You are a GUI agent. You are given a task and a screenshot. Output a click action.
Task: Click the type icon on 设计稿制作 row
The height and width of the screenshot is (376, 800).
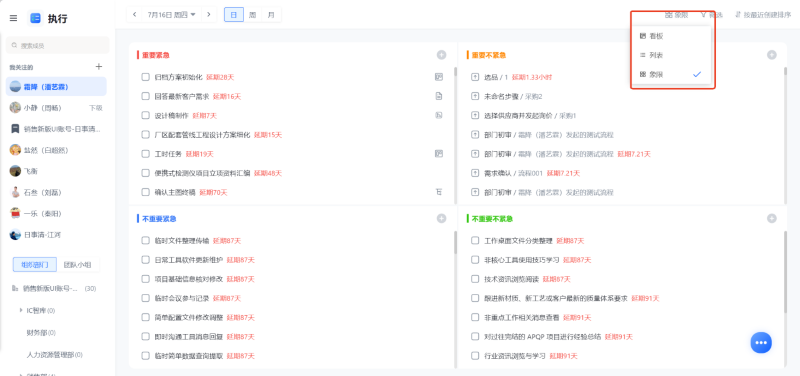pyautogui.click(x=439, y=115)
